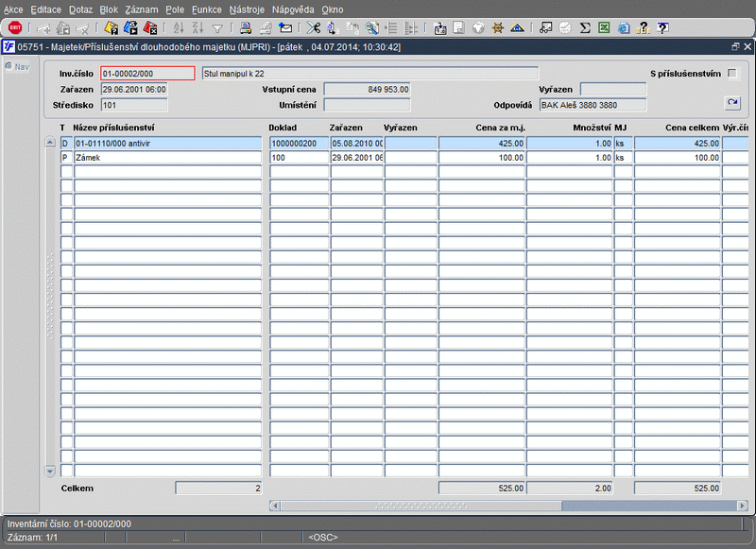
Task: Click the enter query icon with yellow folder
Action: [111, 28]
